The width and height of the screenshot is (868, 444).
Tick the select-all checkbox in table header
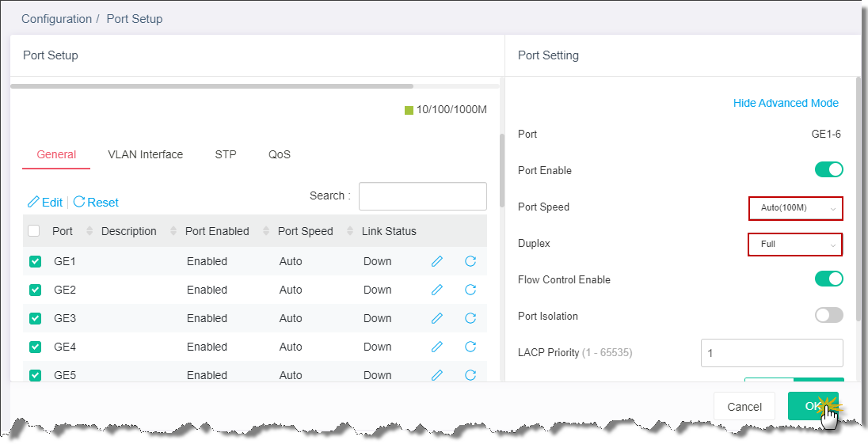click(34, 230)
